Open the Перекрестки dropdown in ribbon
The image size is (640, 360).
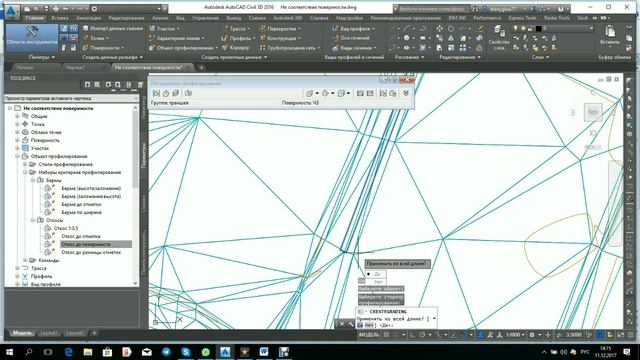click(280, 29)
